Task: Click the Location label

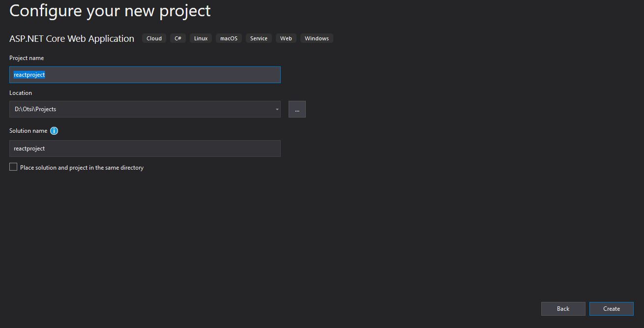Action: click(21, 93)
